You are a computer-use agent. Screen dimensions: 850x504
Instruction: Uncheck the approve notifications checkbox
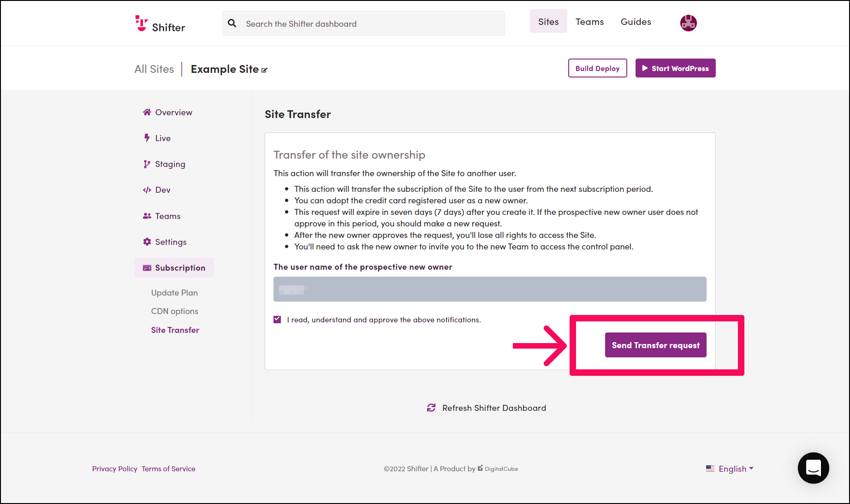pos(277,319)
